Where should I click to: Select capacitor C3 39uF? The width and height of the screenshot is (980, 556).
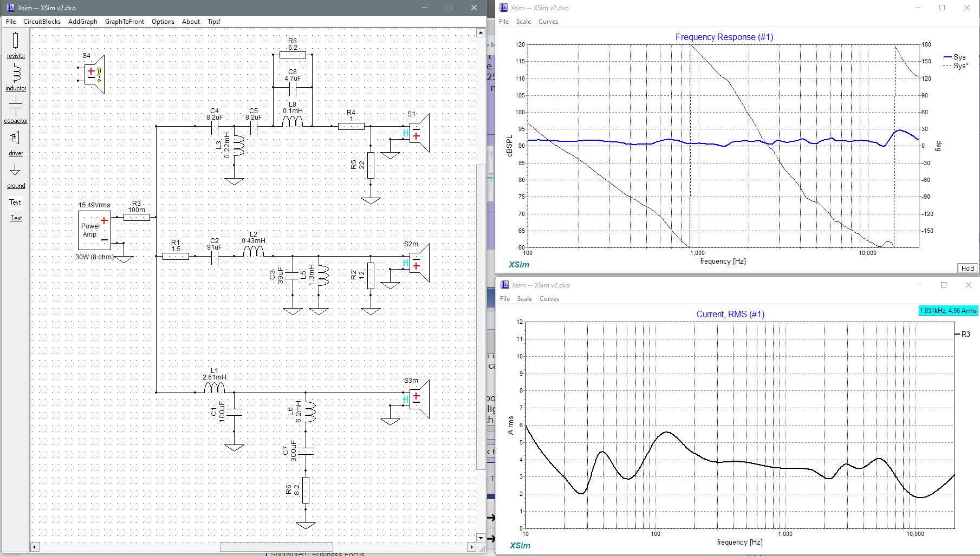(x=293, y=276)
